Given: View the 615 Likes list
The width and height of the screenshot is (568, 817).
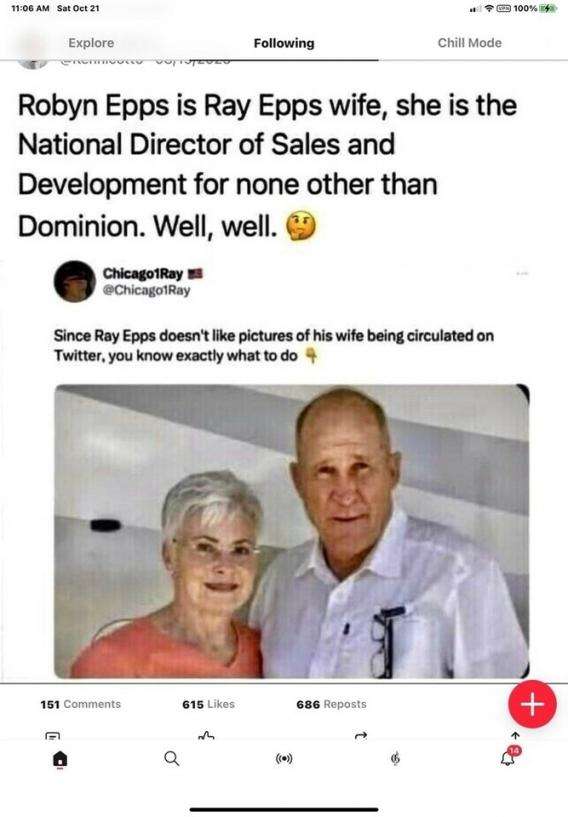Looking at the screenshot, I should (208, 704).
